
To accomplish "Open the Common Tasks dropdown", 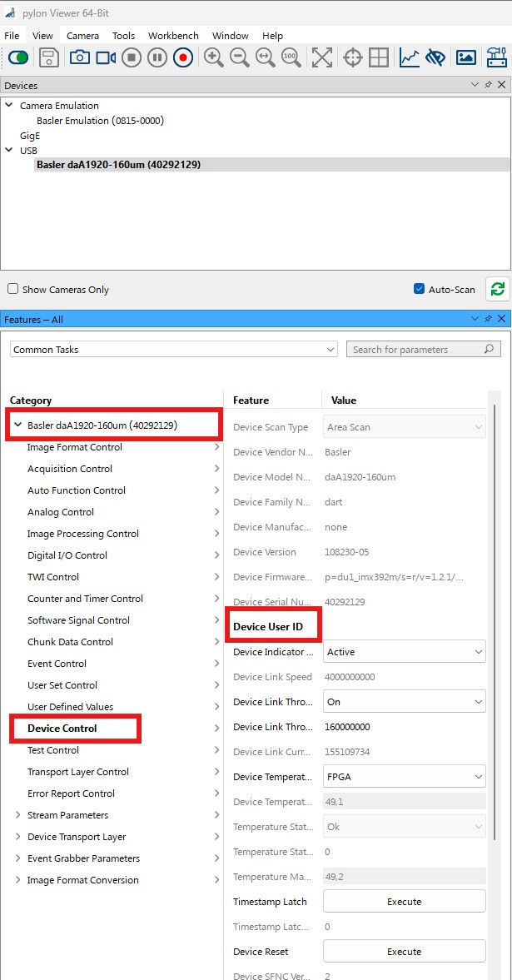I will 174,350.
